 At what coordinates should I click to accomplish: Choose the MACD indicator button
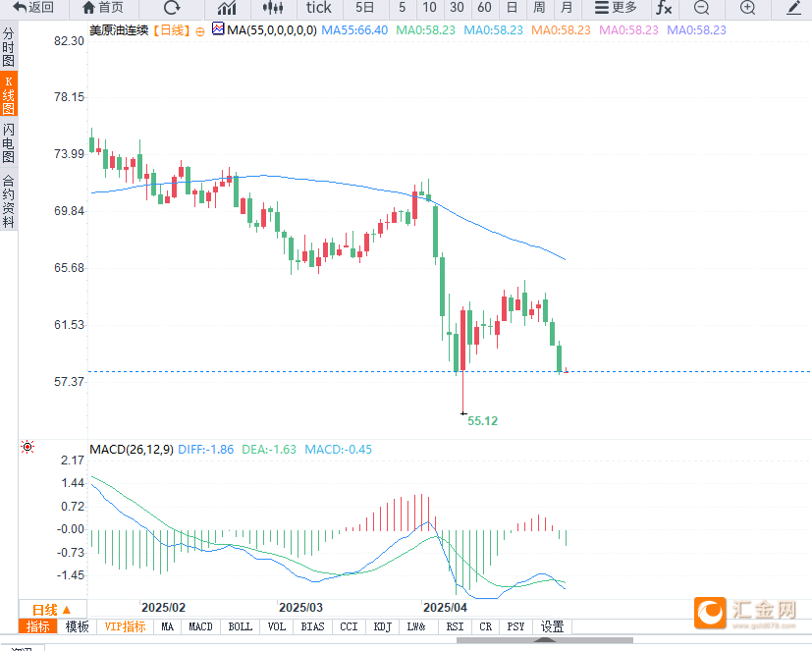pyautogui.click(x=201, y=626)
